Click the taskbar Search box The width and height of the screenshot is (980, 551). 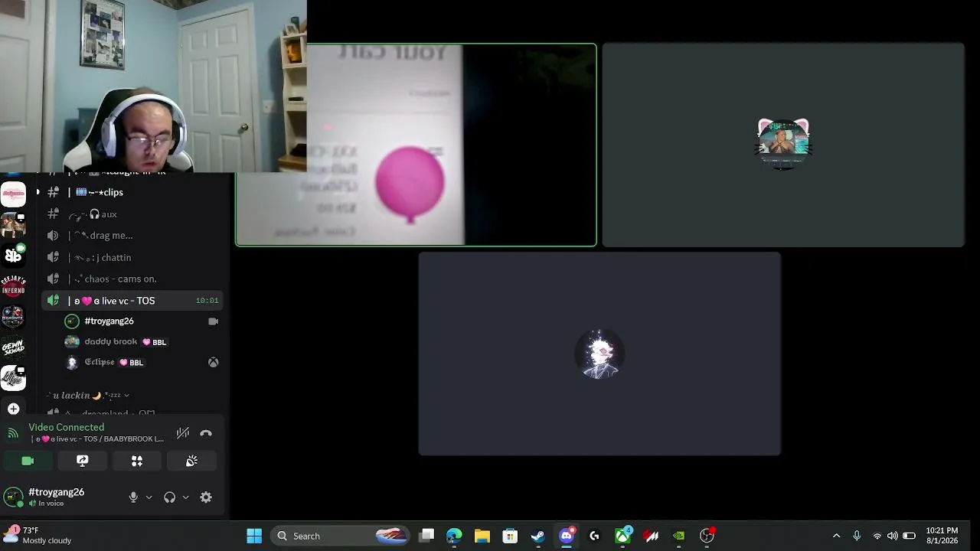point(341,536)
